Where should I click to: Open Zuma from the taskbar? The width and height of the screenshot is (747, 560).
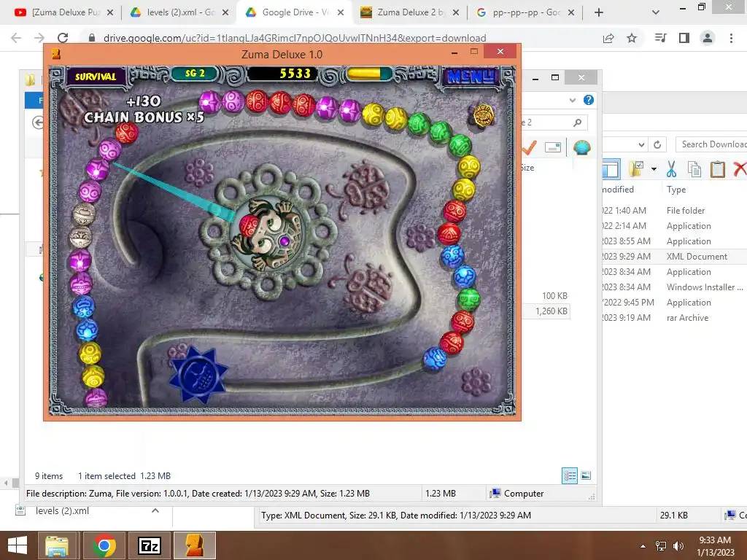point(195,545)
